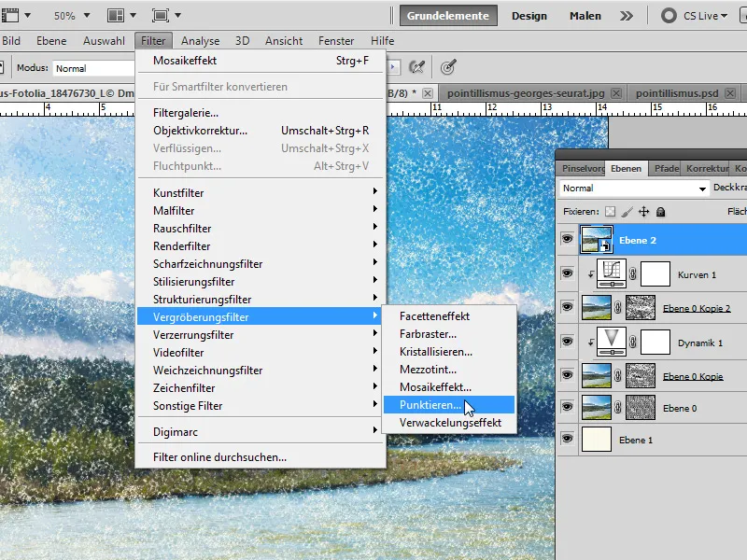Viewport: 747px width, 560px height.
Task: Lock transparent pixels icon next to Fixieren
Action: click(x=611, y=212)
